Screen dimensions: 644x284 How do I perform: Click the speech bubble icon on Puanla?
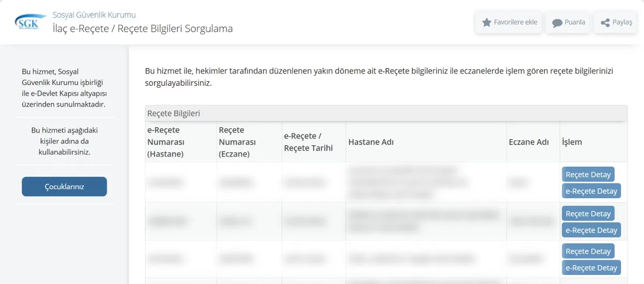pyautogui.click(x=557, y=23)
